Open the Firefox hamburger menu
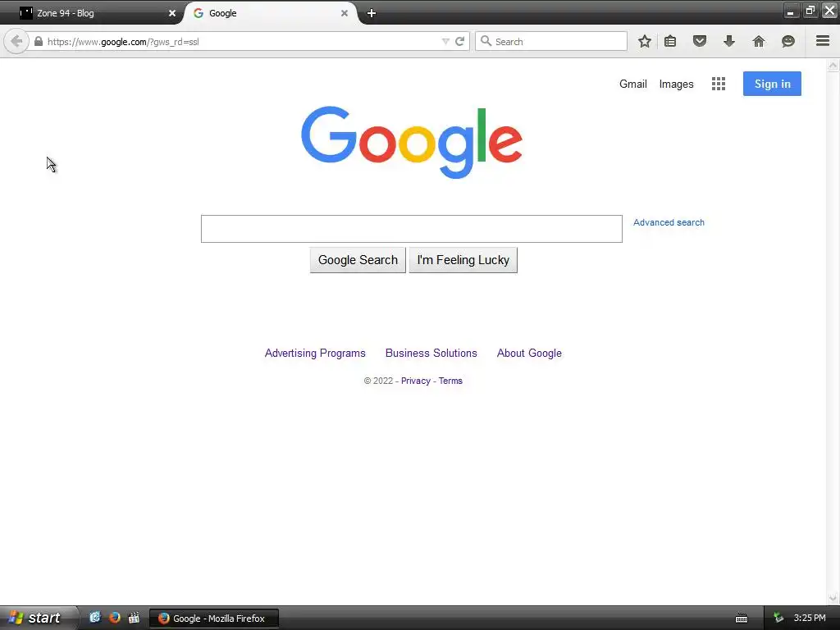Screen dimensions: 840x630 (x=823, y=41)
